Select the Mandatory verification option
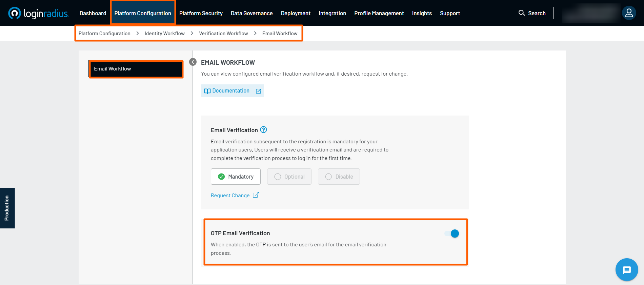The height and width of the screenshot is (285, 644). 236,177
